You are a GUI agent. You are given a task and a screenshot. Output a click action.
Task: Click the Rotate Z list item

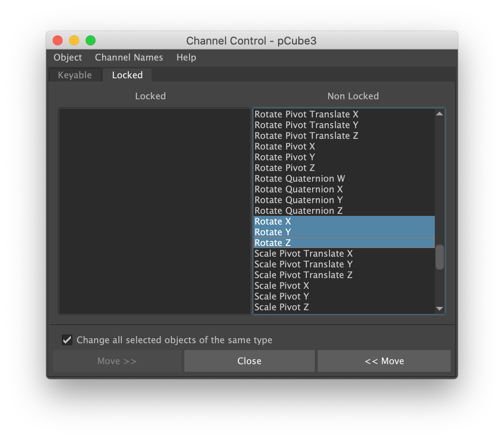tap(273, 243)
